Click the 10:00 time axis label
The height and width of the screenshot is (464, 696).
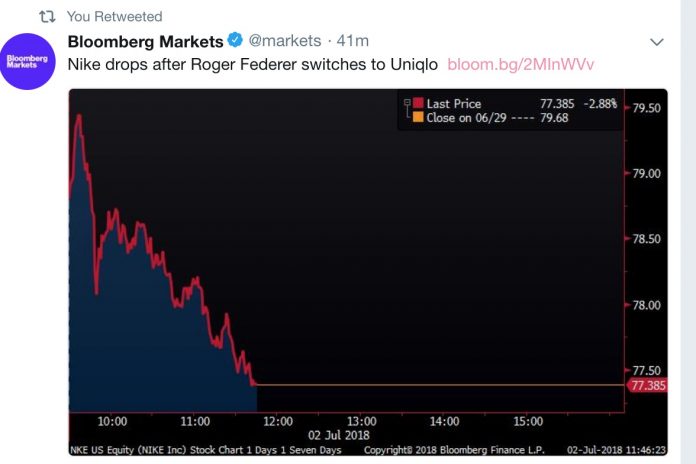(111, 420)
